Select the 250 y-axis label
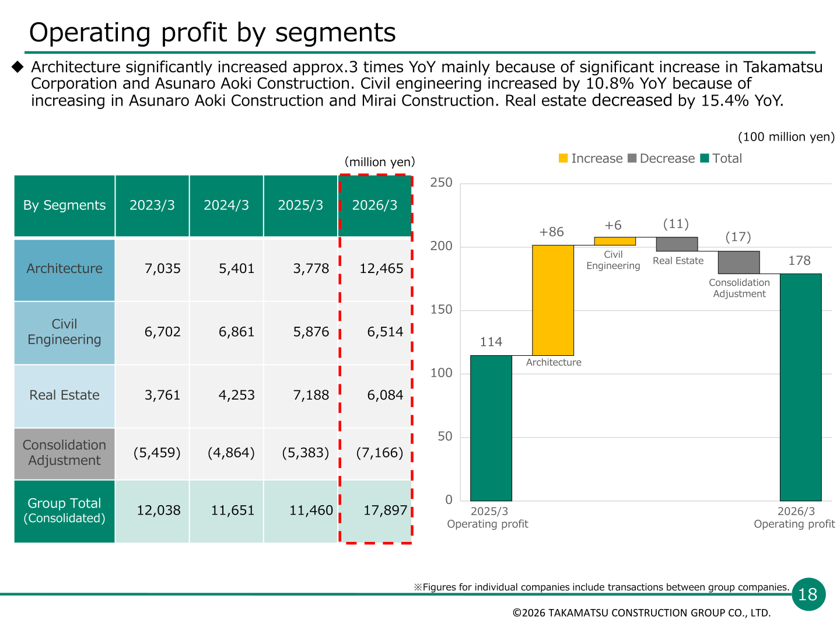This screenshot has height=630, width=840. tap(442, 183)
